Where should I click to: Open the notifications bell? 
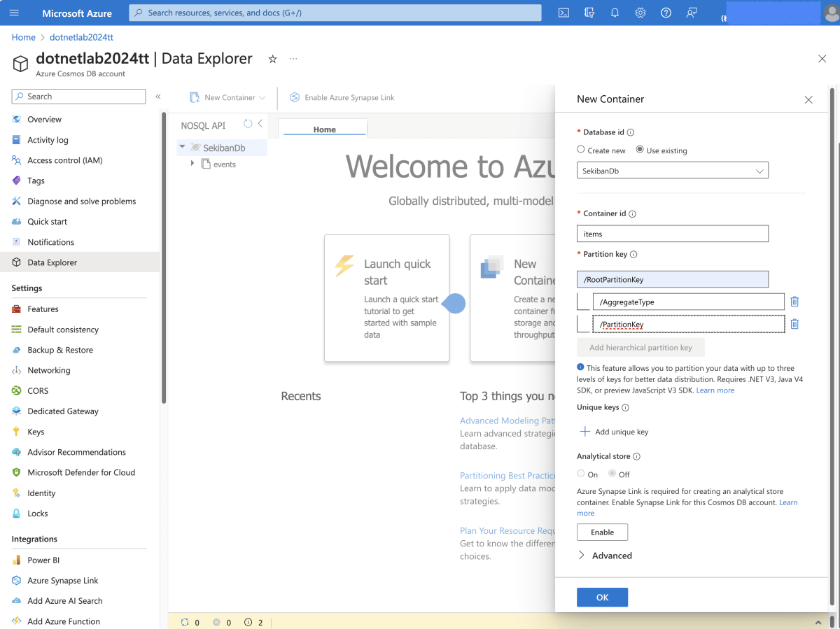pos(615,13)
